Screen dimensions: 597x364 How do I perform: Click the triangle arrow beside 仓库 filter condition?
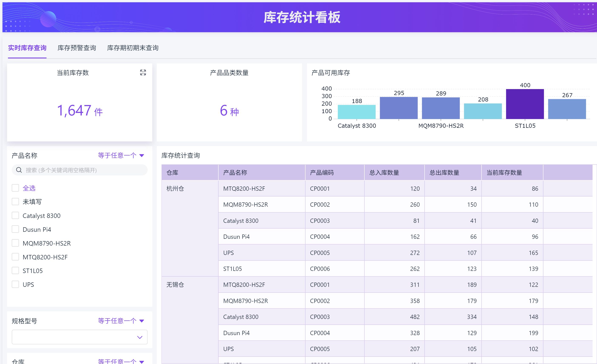(142, 362)
